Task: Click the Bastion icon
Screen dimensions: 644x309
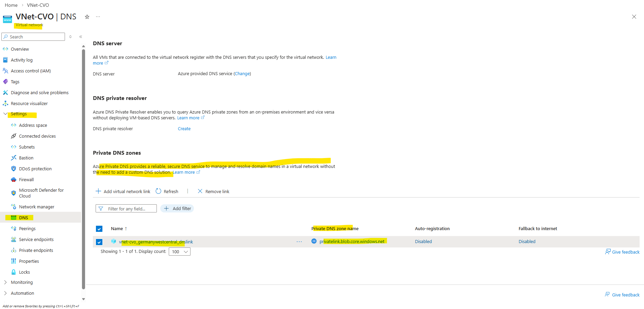Action: tap(14, 158)
